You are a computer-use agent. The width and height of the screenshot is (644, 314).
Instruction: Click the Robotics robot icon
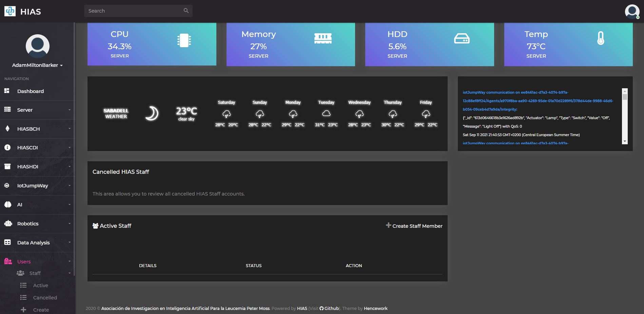(x=8, y=223)
